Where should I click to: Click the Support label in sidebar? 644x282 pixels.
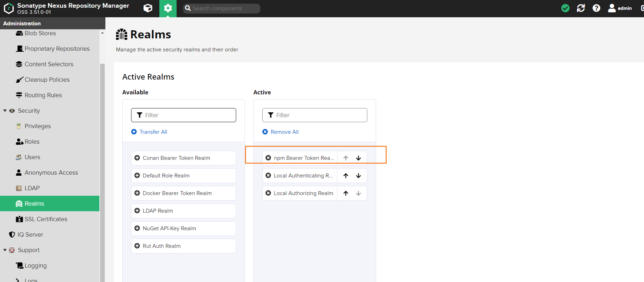(x=29, y=250)
